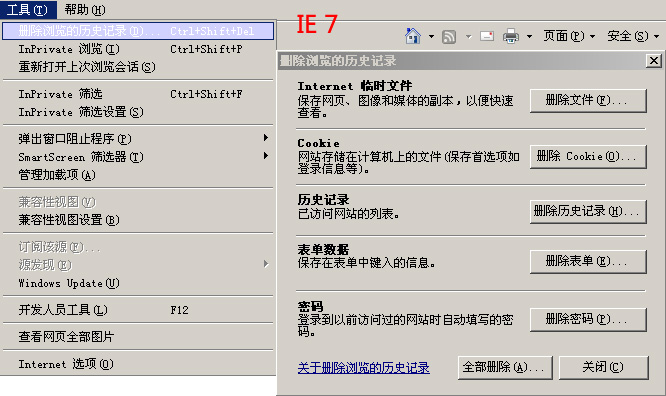Click the Cookie section heading
Viewport: 666px width, 396px height.
[319, 143]
